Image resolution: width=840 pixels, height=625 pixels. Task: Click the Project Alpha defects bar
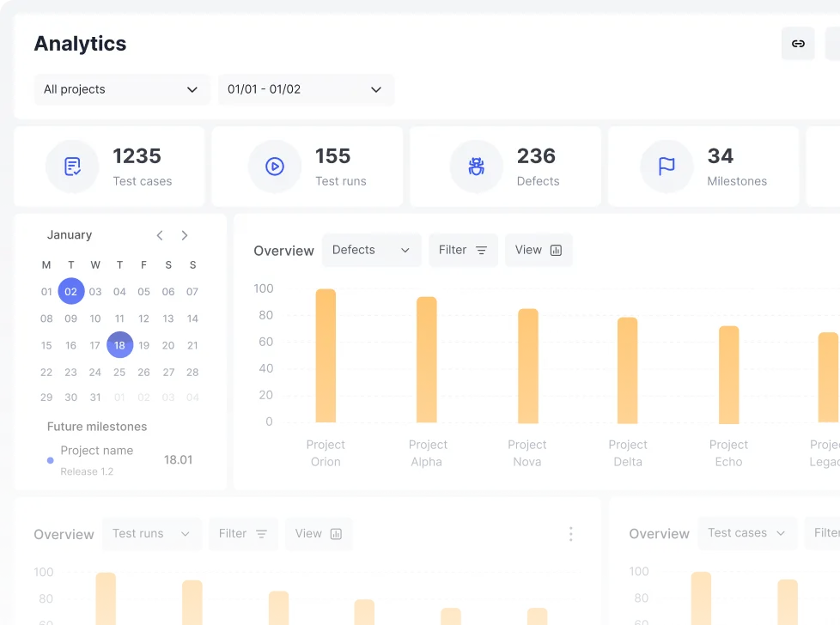(x=426, y=360)
